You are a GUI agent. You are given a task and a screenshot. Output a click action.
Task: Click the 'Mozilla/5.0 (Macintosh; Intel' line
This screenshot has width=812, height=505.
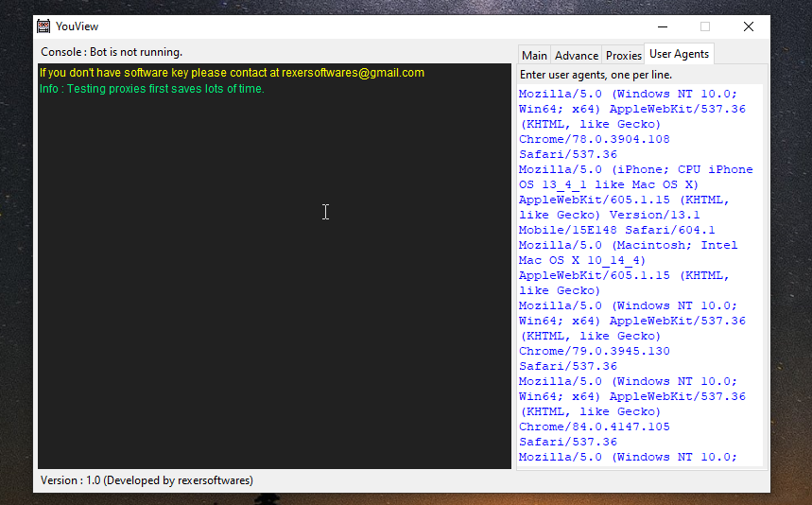tap(628, 245)
